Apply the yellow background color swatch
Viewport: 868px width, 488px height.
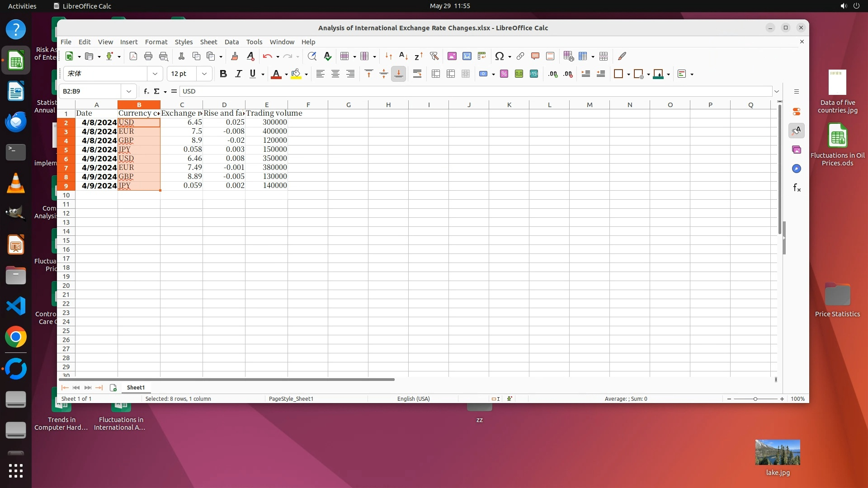click(x=296, y=74)
